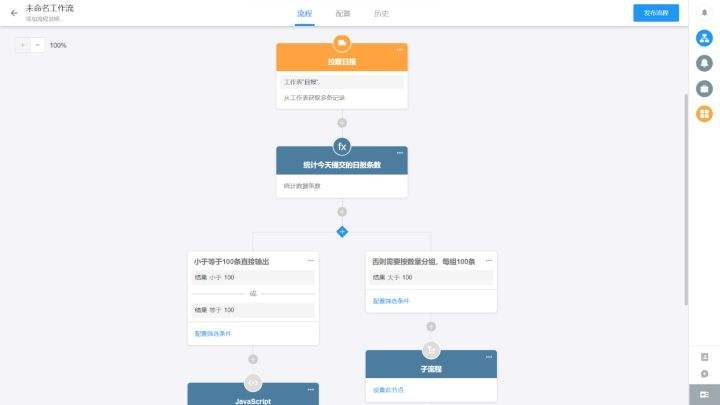The image size is (720, 405).
Task: Click the workflow title 未命名工作流
Action: [x=50, y=8]
